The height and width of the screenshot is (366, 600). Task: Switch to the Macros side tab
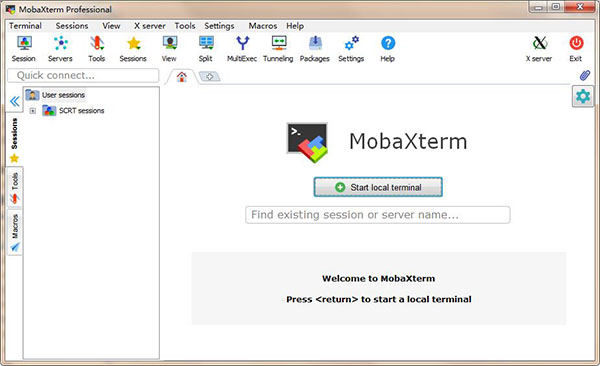15,232
